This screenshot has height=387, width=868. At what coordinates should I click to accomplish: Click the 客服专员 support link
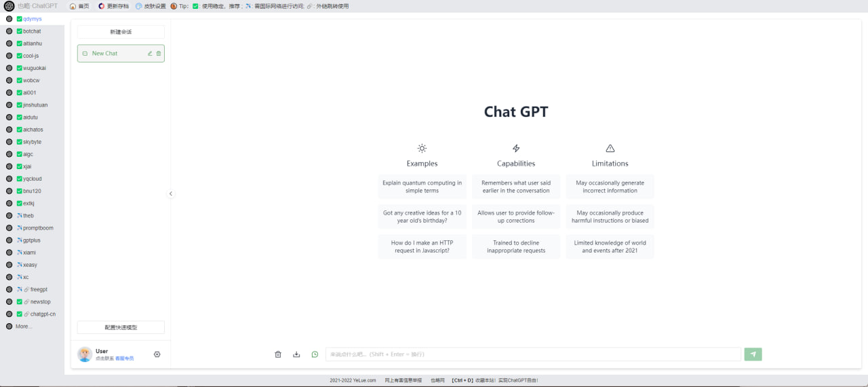(x=124, y=358)
